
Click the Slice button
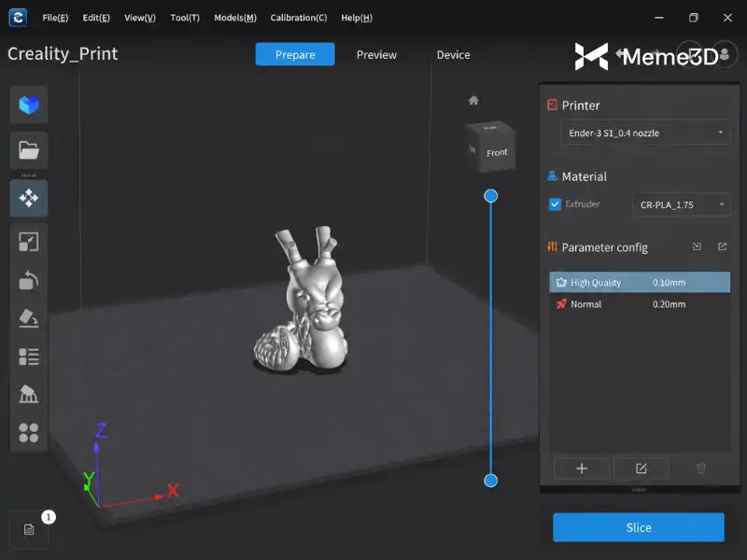[639, 527]
